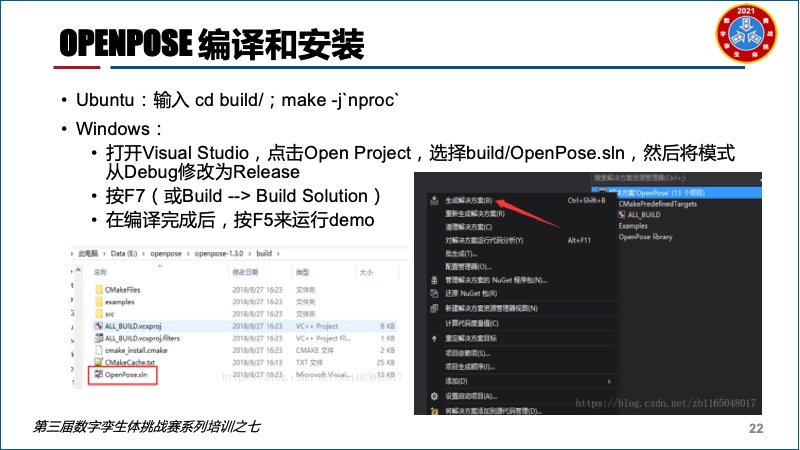The height and width of the screenshot is (450, 800).
Task: Select OpenPose library in Solution Explorer
Action: pos(645,237)
